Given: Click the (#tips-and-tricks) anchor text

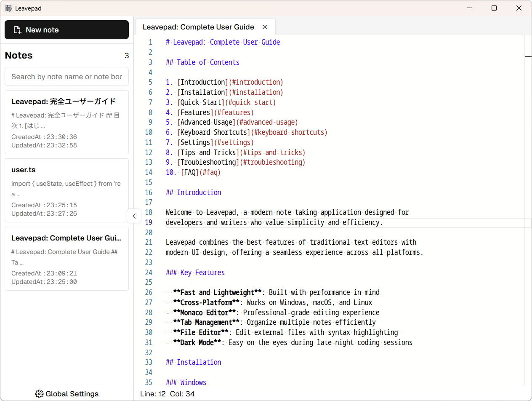Looking at the screenshot, I should pos(272,152).
